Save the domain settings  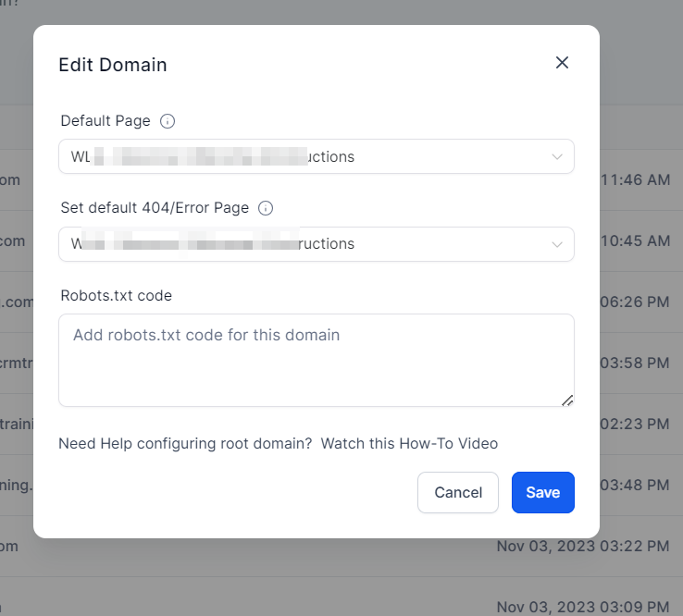pos(542,492)
